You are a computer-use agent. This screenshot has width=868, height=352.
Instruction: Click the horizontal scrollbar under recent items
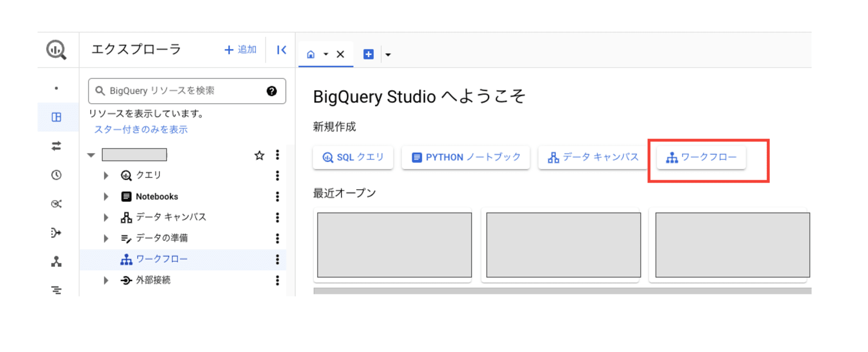(x=562, y=291)
